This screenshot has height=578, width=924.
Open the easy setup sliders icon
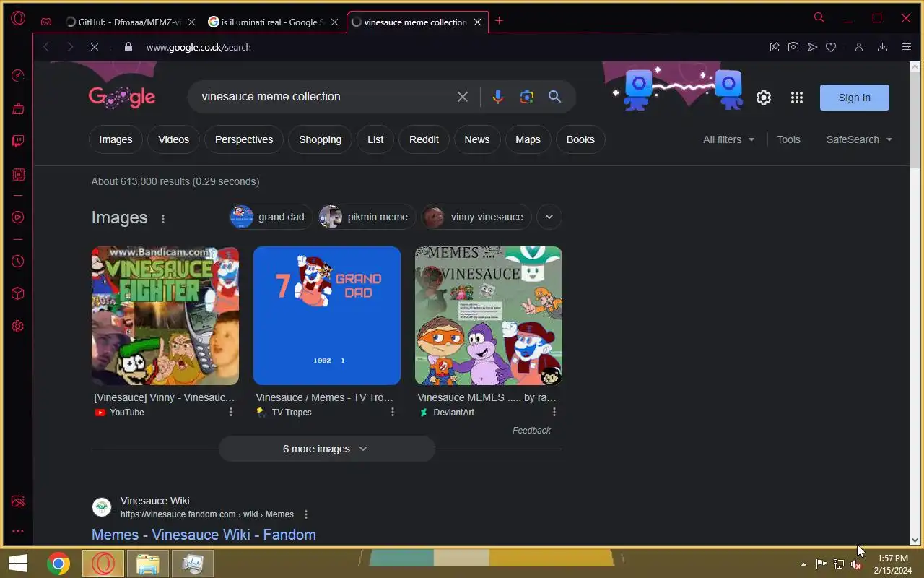coord(907,47)
